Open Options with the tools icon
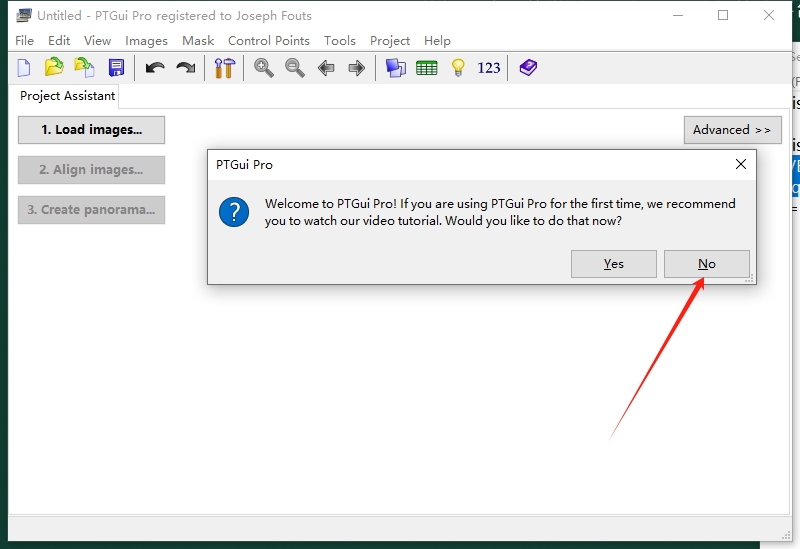The height and width of the screenshot is (549, 800). click(224, 68)
